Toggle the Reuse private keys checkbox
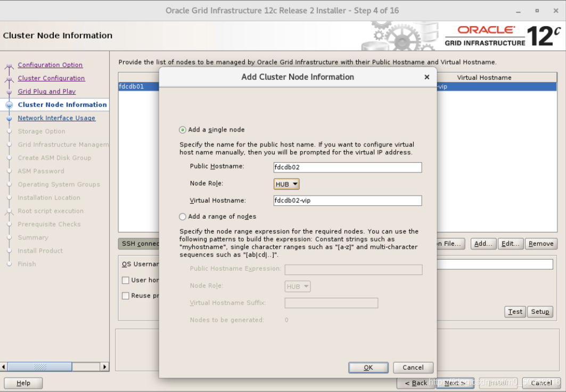The image size is (566, 392). (126, 296)
